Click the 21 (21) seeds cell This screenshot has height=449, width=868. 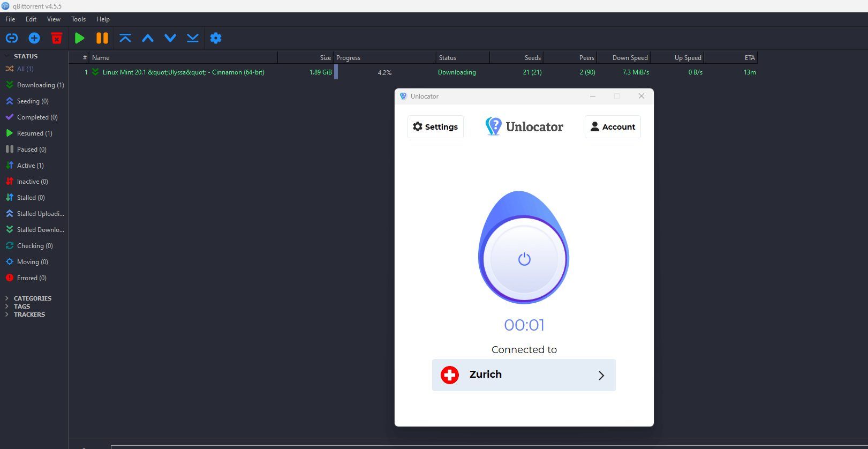[532, 72]
